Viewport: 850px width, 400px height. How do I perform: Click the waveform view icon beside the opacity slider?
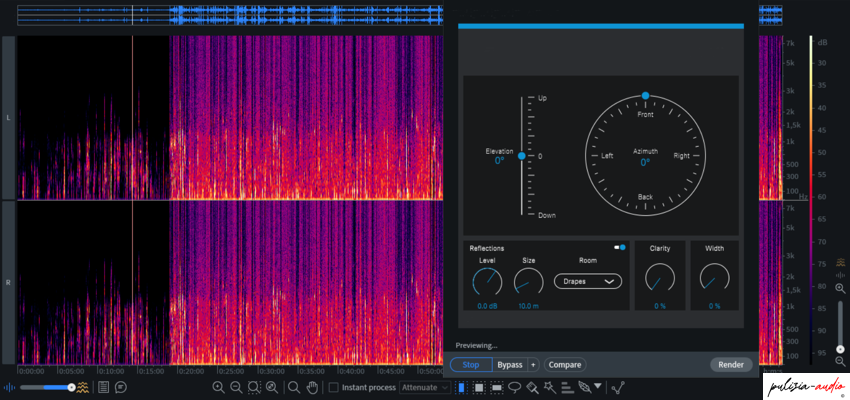tap(9, 388)
